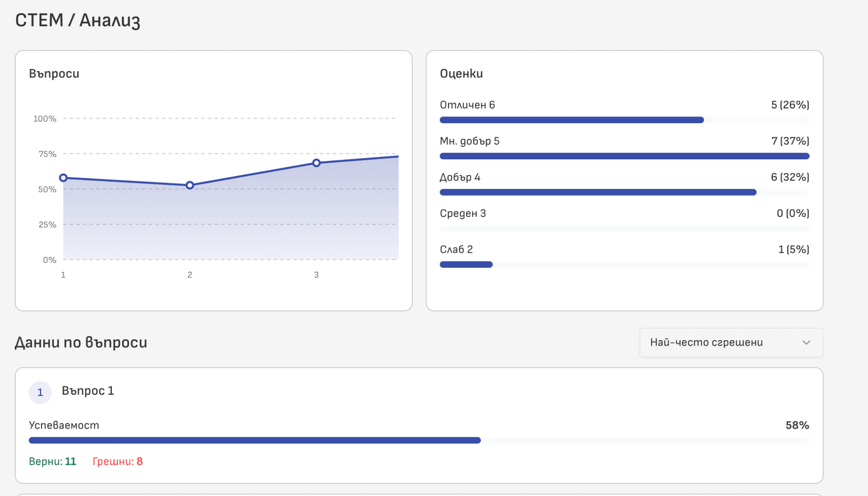Click the page heading 'СТЕМ / Анализ'
This screenshot has width=868, height=496.
[x=78, y=20]
